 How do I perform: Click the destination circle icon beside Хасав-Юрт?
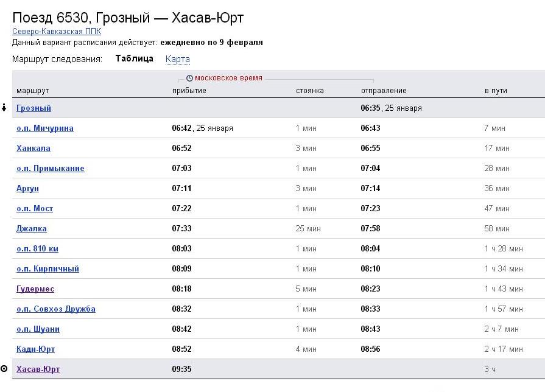click(4, 369)
